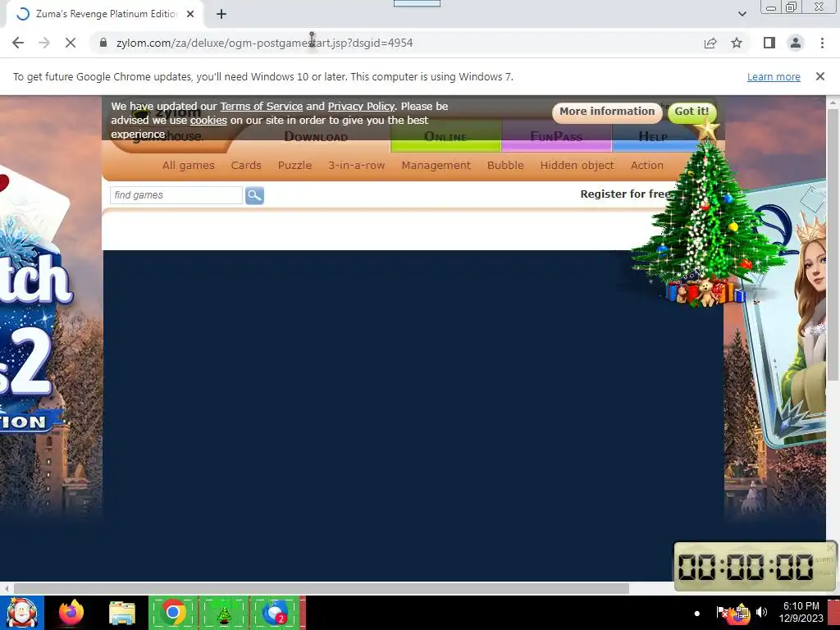This screenshot has height=630, width=840.
Task: Expand the tab search dropdown
Action: 742,14
